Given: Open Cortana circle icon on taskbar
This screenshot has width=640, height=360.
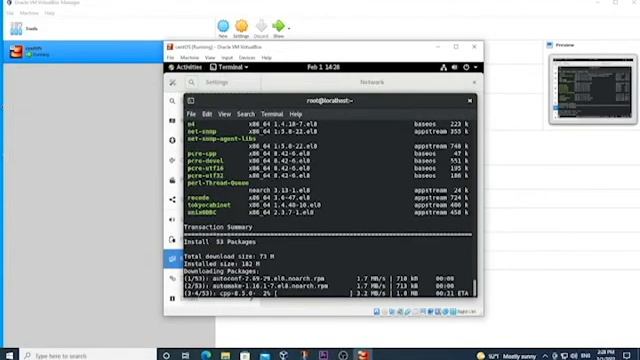Looking at the screenshot, I should point(166,356).
